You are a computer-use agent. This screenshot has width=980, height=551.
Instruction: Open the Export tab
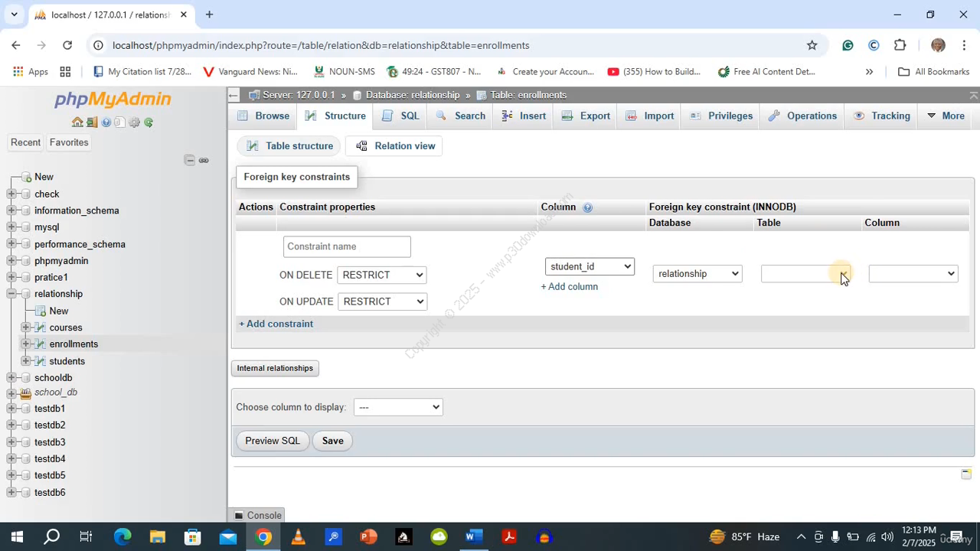click(x=586, y=116)
